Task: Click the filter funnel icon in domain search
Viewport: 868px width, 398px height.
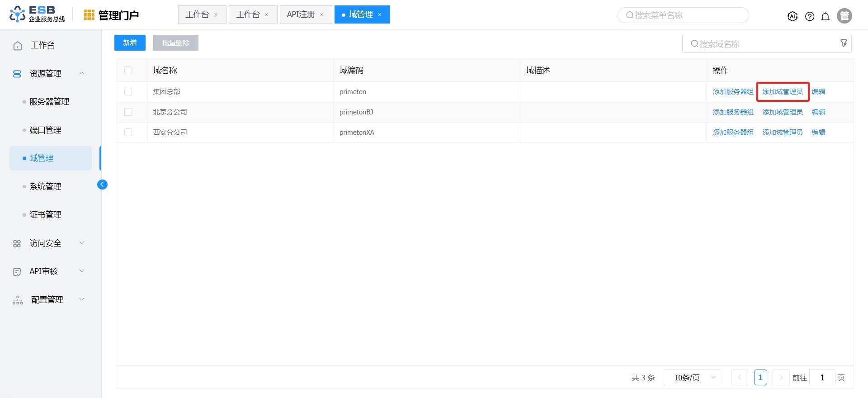Action: click(x=844, y=43)
